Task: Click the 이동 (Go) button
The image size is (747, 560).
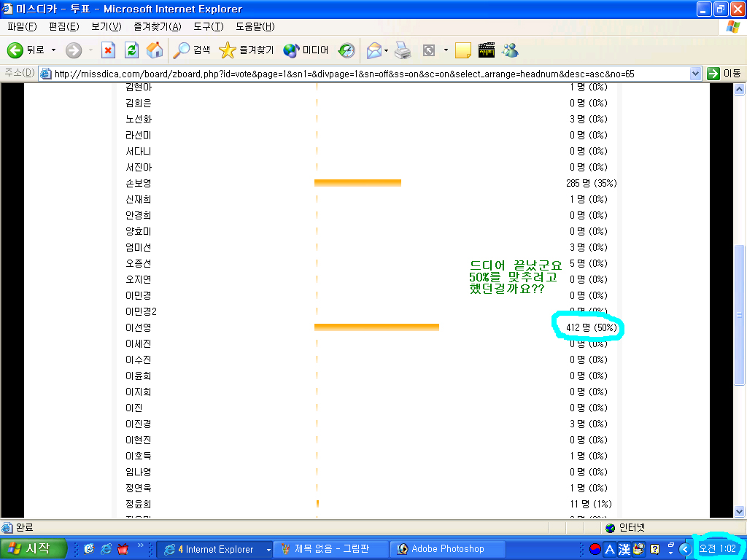Action: point(724,74)
